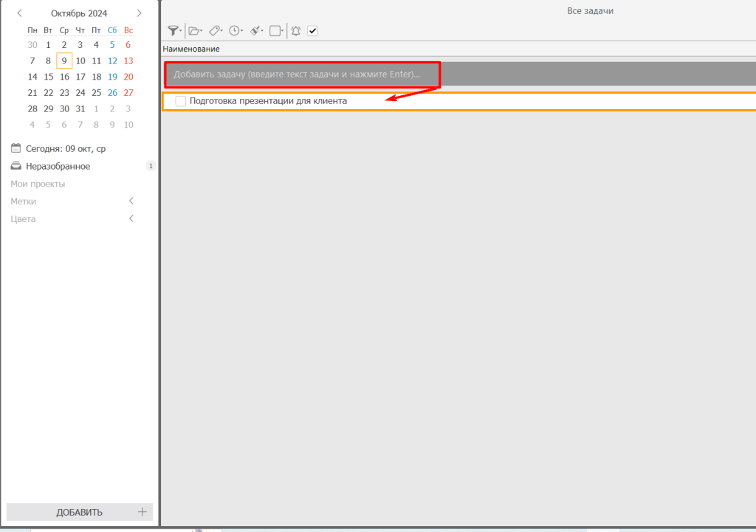Viewport: 756px width, 532px height.
Task: Click the empty square status filter icon
Action: tap(275, 31)
